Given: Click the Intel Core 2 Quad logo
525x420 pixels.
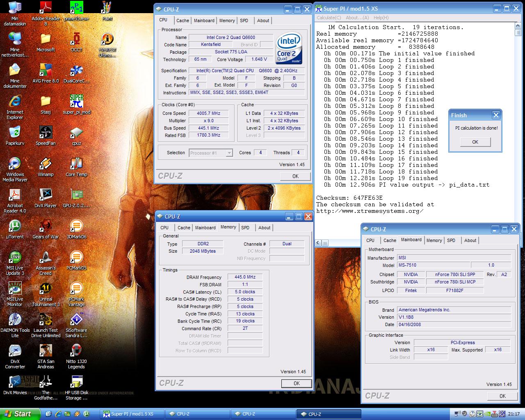Looking at the screenshot, I should coord(289,49).
